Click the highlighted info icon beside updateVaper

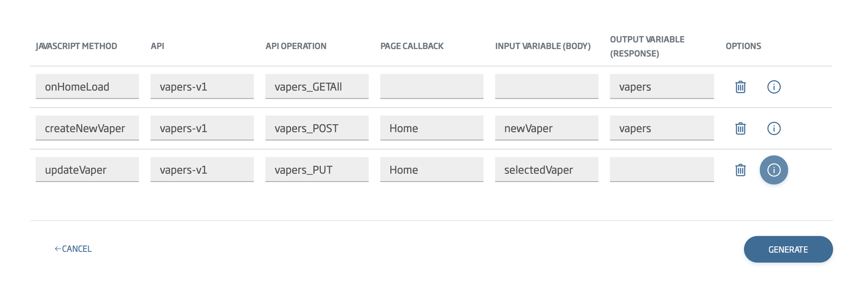pos(773,169)
